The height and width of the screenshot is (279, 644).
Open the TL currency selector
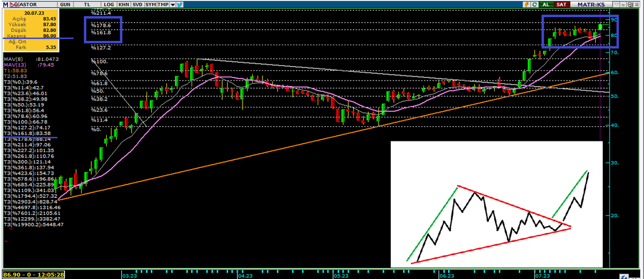click(x=87, y=4)
